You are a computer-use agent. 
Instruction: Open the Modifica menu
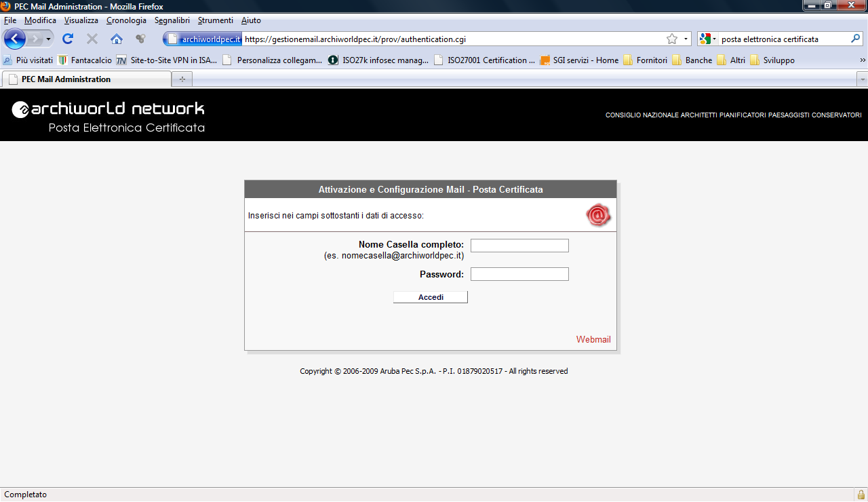[x=40, y=20]
